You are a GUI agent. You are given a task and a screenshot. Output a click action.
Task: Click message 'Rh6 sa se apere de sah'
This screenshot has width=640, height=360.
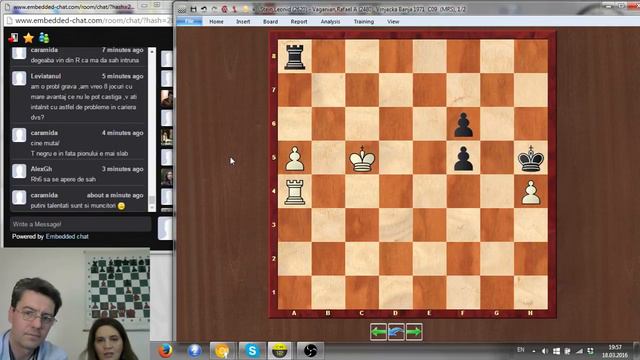tap(63, 179)
